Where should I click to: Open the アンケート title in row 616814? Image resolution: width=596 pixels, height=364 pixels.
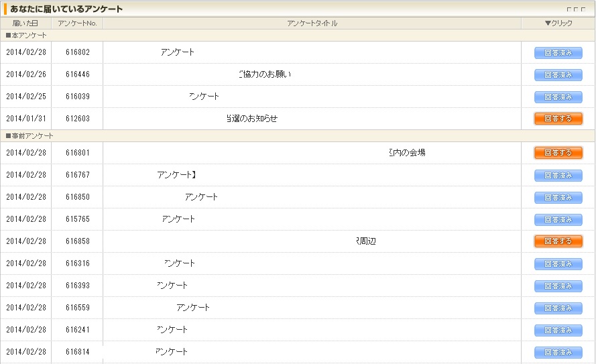[172, 351]
